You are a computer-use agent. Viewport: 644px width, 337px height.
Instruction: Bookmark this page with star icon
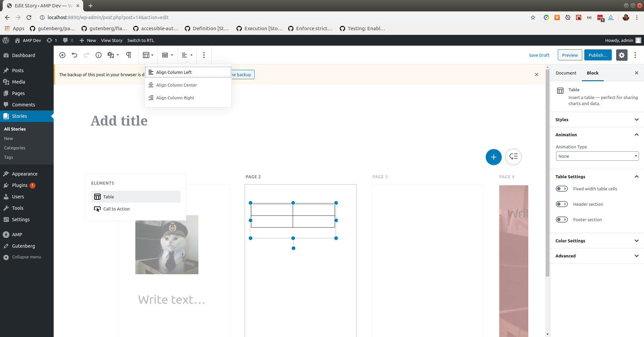pyautogui.click(x=533, y=17)
